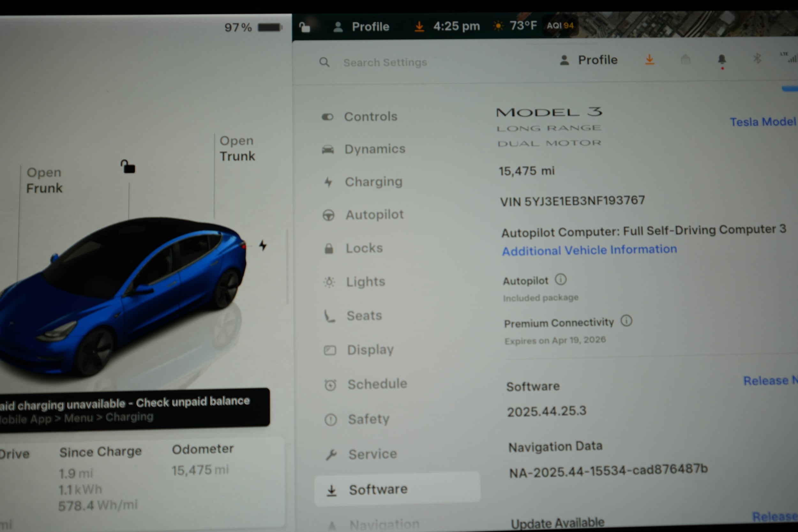Tap Open Trunk on the car view
This screenshot has height=532, width=798.
(237, 148)
